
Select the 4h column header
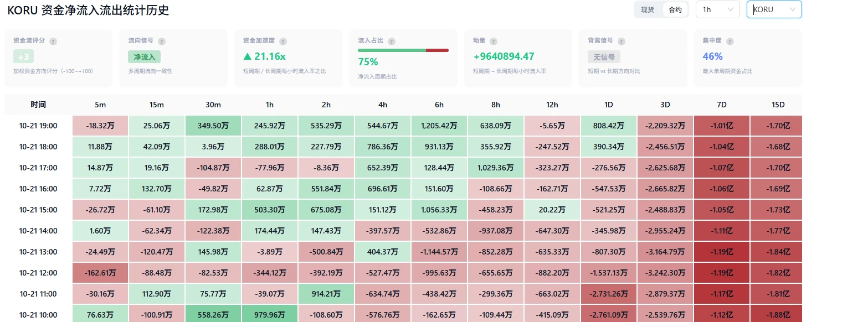click(x=383, y=105)
